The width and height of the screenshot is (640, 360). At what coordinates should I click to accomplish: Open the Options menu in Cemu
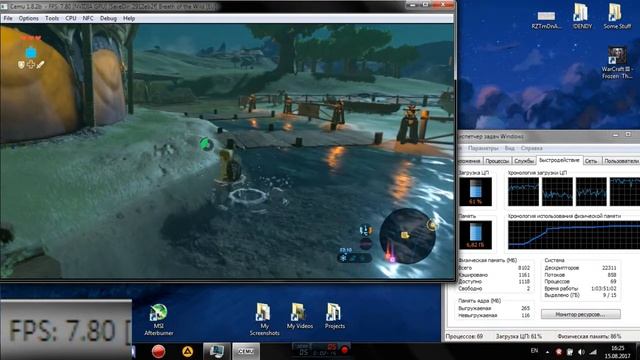point(29,18)
